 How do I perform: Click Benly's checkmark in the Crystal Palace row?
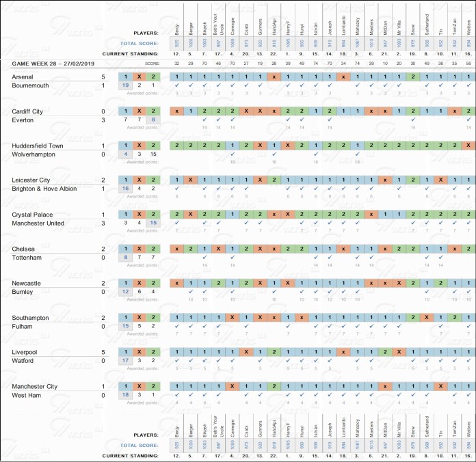pyautogui.click(x=176, y=223)
